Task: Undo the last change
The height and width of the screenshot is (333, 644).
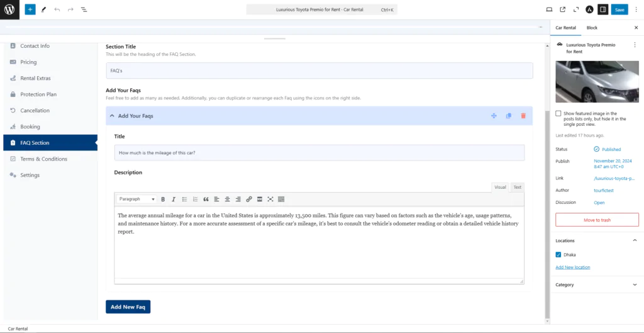Action: 57,9
